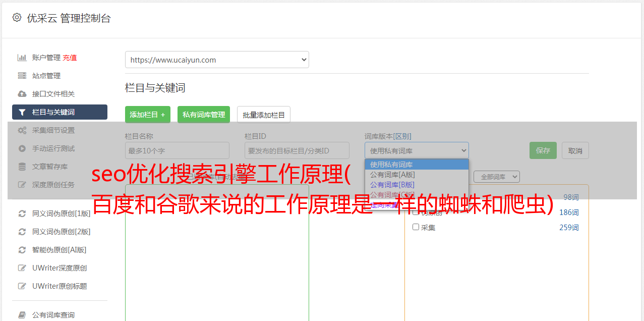Choose 公有词库[A版] in the dropdown list
This screenshot has height=321, width=644.
417,175
